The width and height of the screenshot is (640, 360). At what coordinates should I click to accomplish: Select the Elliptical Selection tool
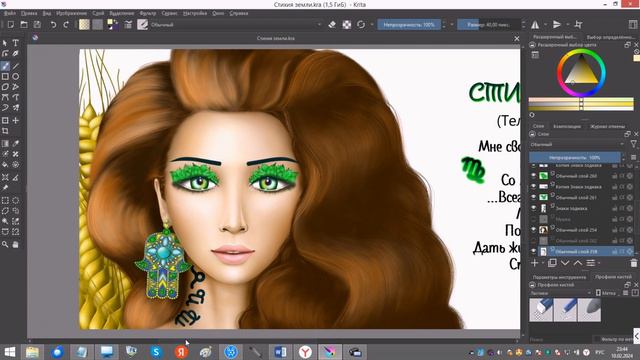16,200
